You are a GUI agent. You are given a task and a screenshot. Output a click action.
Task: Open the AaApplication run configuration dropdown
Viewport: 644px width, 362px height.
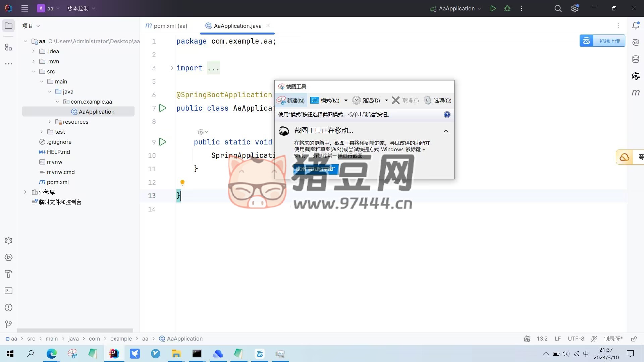(456, 8)
